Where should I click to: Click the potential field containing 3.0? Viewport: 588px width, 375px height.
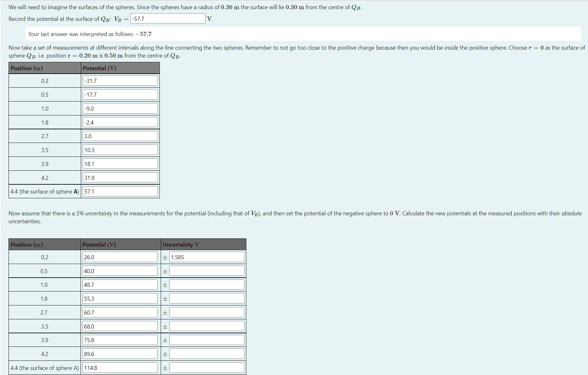click(120, 136)
